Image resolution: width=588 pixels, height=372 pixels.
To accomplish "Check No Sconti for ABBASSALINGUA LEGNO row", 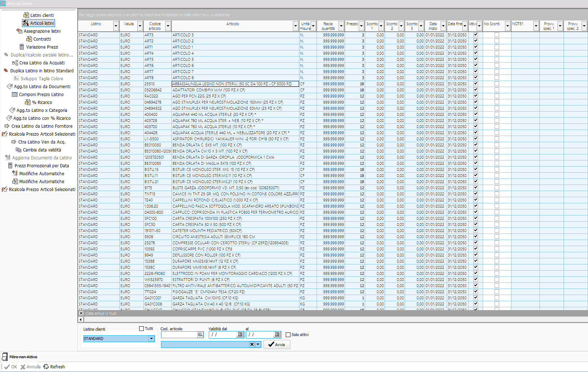I will pos(497,84).
